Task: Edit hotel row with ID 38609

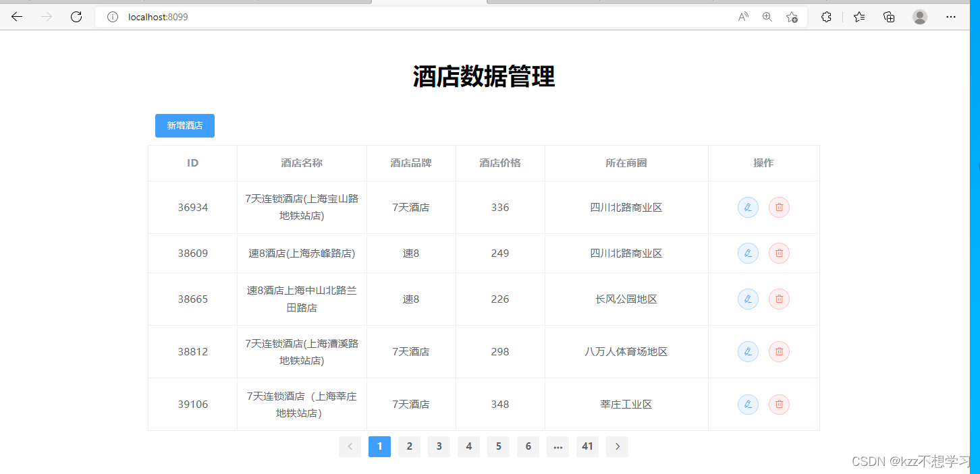Action: [x=748, y=254]
